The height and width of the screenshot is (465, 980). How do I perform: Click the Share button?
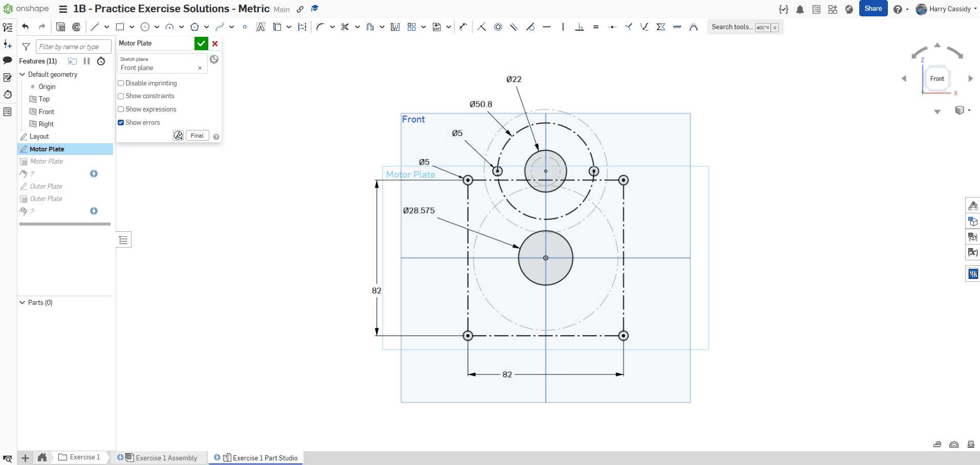873,9
